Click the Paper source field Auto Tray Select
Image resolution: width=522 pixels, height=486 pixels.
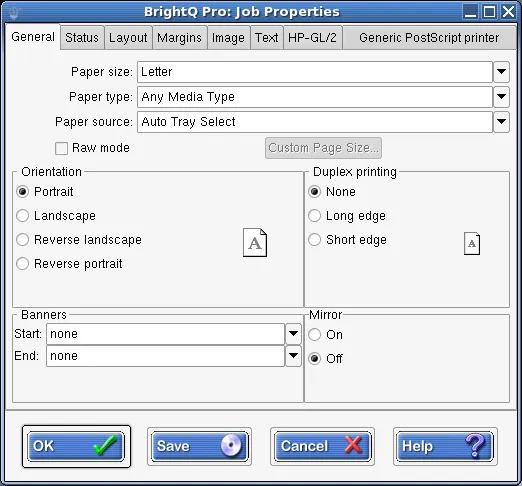(315, 122)
